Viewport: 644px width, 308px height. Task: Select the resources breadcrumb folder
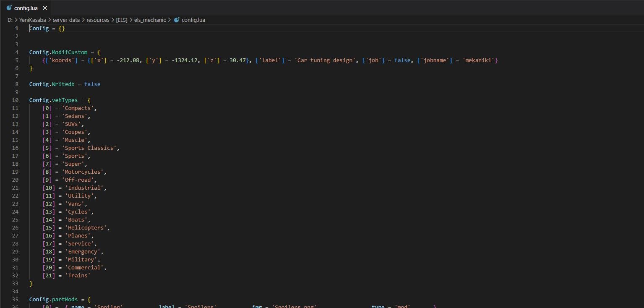click(x=98, y=20)
